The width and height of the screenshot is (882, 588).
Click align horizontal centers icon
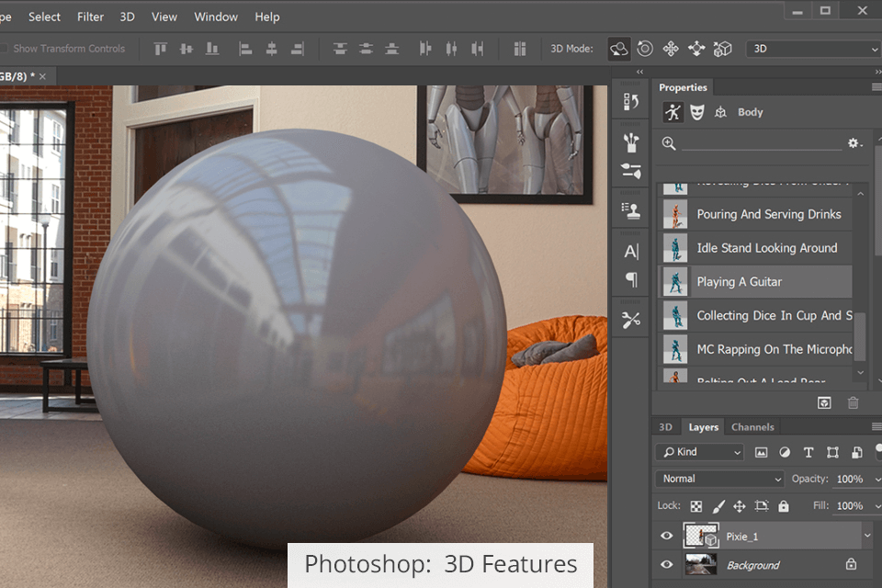point(271,49)
